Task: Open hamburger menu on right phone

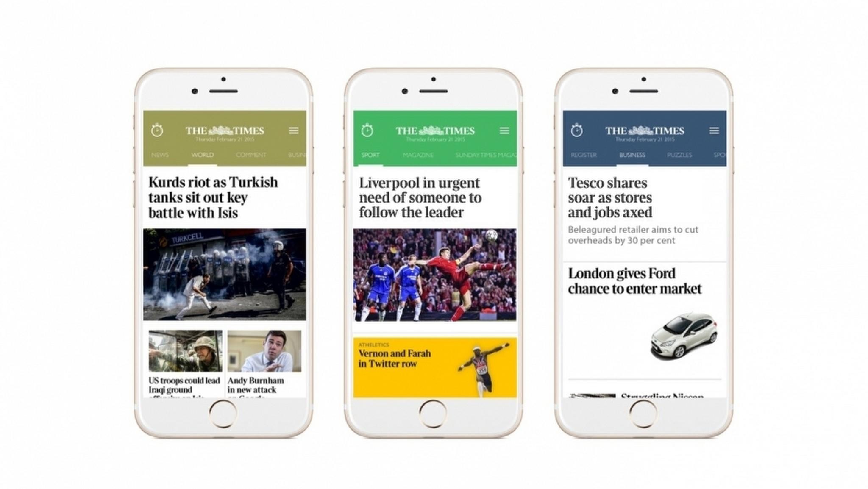Action: tap(714, 131)
